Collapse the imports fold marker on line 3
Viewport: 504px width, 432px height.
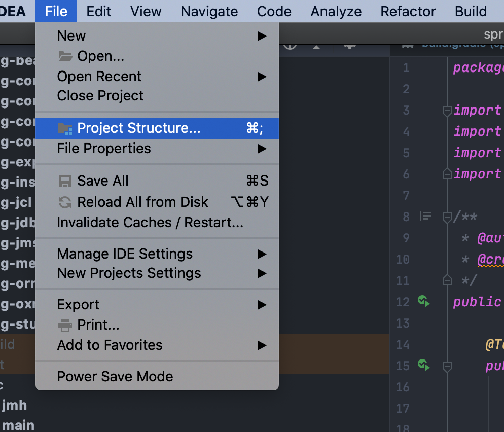[x=447, y=110]
